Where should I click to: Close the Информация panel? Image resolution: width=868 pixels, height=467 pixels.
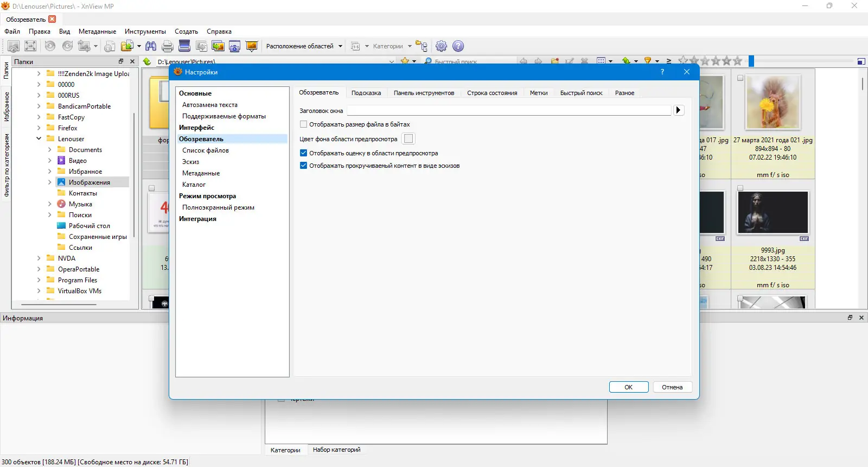861,318
